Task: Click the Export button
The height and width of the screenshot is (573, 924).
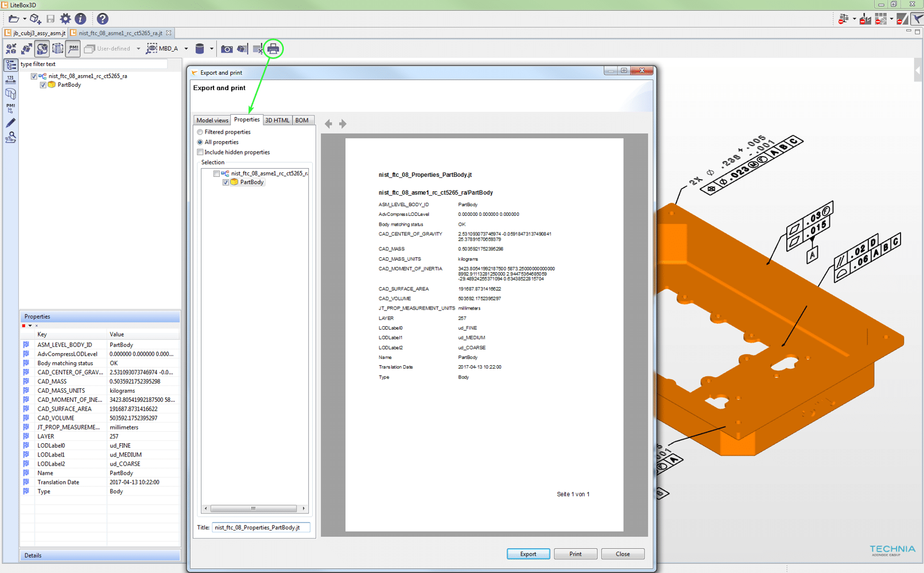Action: (528, 554)
